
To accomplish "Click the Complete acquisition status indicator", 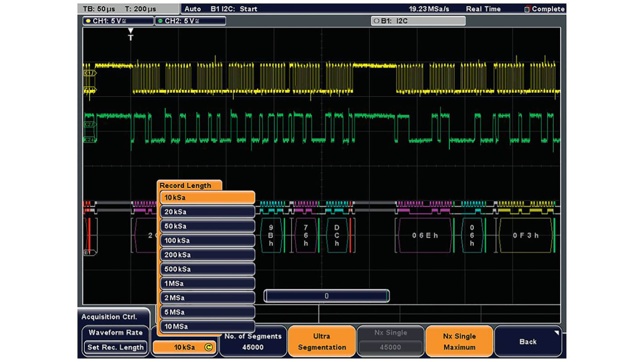I will (545, 9).
